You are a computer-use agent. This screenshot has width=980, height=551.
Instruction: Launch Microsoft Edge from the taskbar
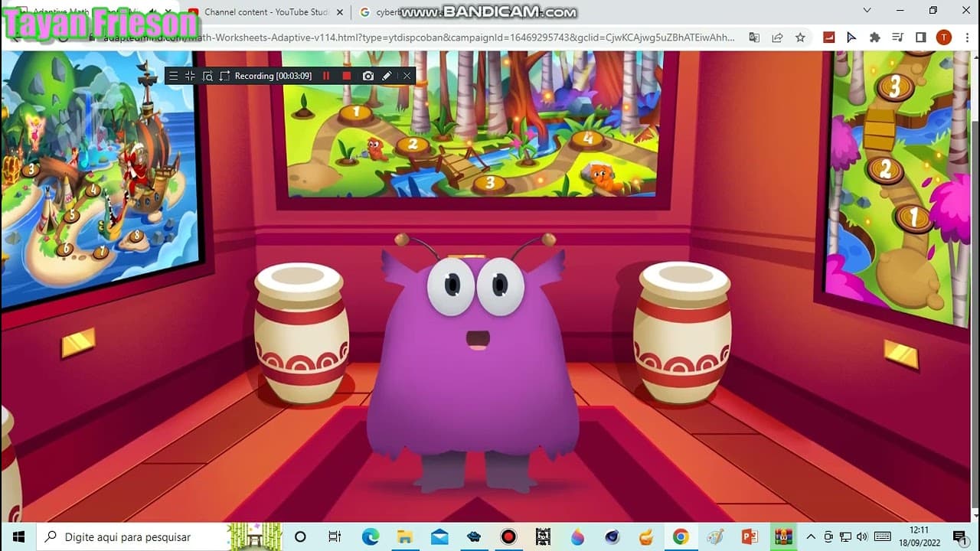coord(370,536)
